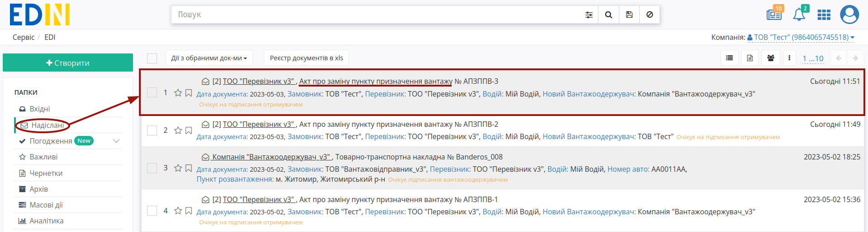
Task: Star document АПЗППВ-3 as important
Action: pyautogui.click(x=178, y=93)
